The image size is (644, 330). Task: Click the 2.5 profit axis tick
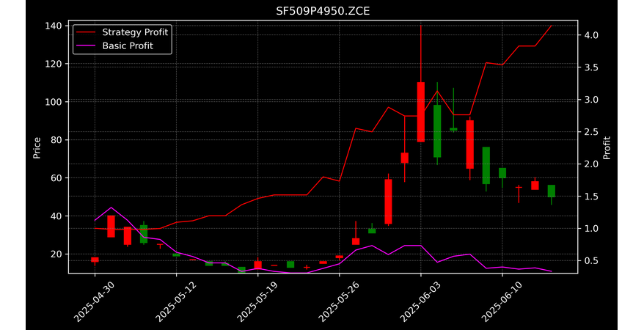point(591,132)
